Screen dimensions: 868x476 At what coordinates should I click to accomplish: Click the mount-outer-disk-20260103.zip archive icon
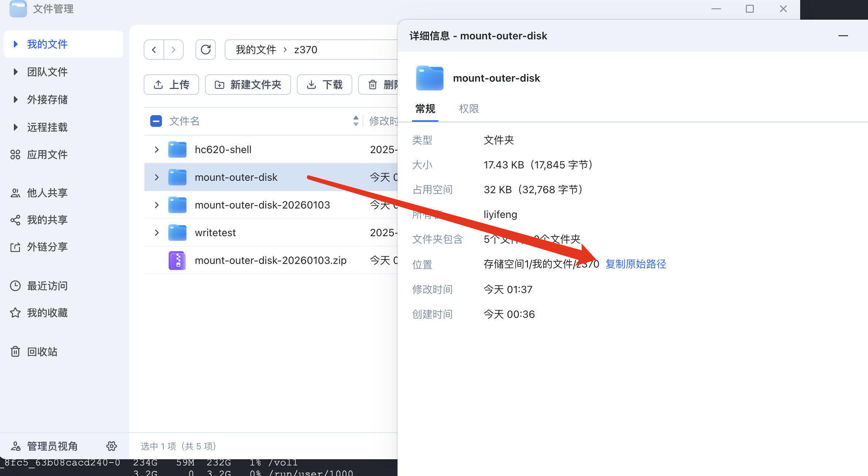(177, 260)
